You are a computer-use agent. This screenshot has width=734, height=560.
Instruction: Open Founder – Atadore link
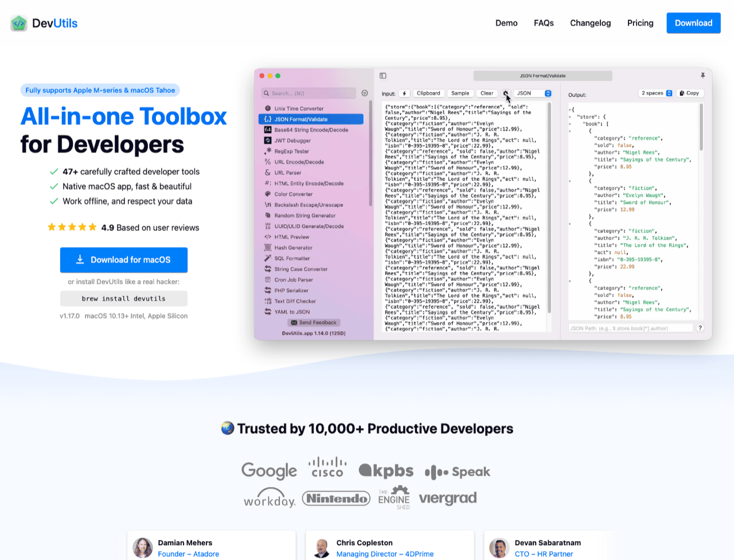189,554
